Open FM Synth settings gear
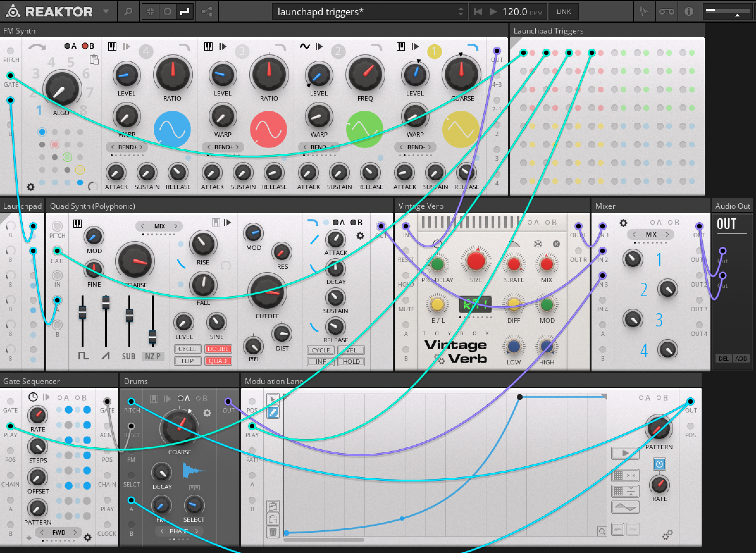756x553 pixels. [x=30, y=187]
